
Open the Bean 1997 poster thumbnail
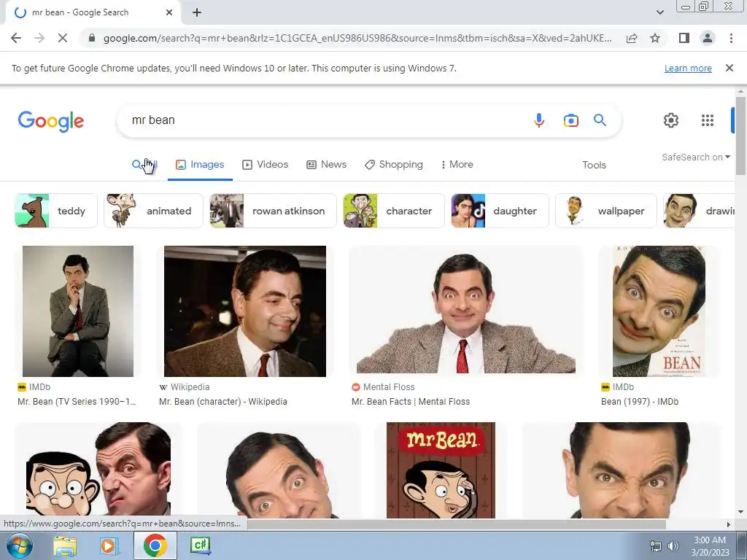coord(659,311)
